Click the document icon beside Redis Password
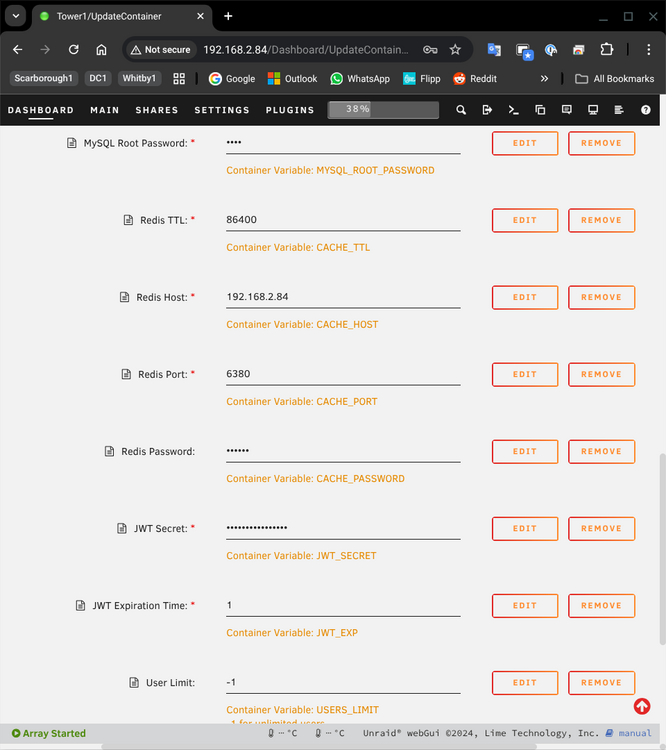The width and height of the screenshot is (666, 750). click(110, 451)
